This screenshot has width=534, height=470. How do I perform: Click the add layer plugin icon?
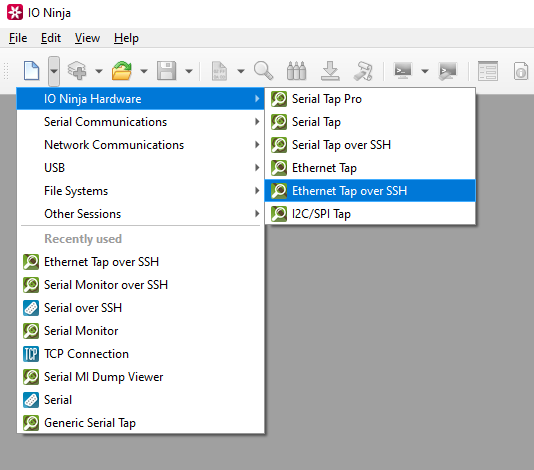(x=77, y=71)
